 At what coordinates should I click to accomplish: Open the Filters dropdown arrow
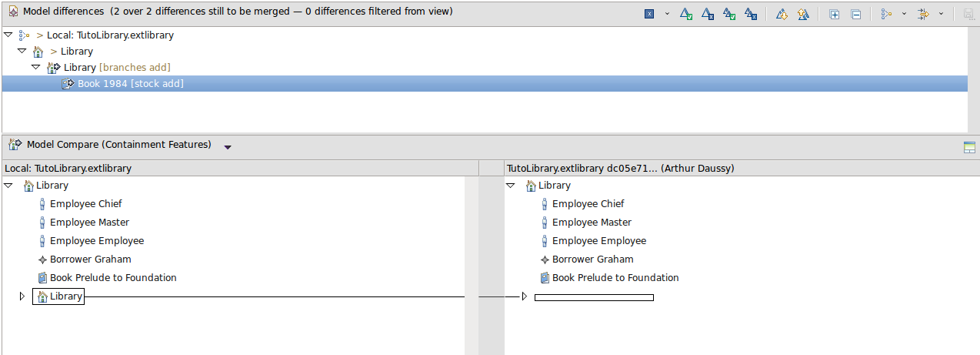(x=941, y=15)
